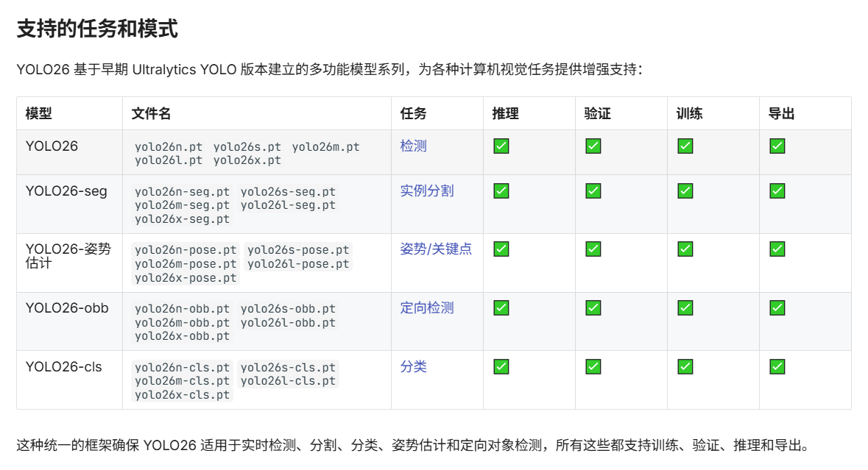Click the YOLO26-姿势估计 row 验证 checkmark
Screen dimensions: 868x470
[593, 249]
